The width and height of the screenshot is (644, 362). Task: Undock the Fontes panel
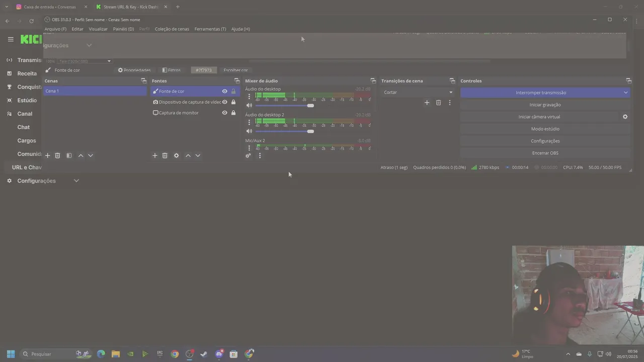coord(237,81)
